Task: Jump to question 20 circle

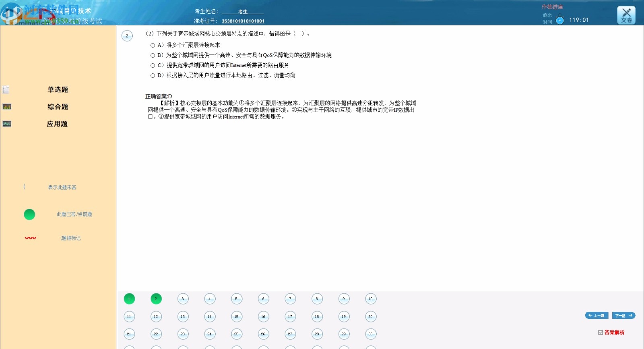Action: pos(371,316)
